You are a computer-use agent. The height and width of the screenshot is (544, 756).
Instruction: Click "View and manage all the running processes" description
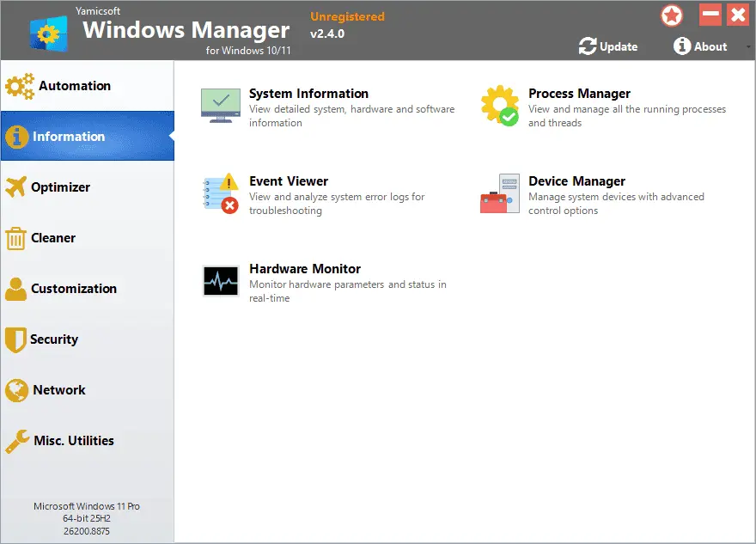tap(627, 109)
